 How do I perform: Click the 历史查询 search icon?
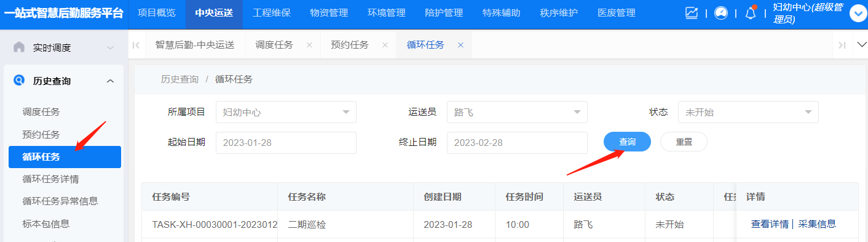coord(19,81)
